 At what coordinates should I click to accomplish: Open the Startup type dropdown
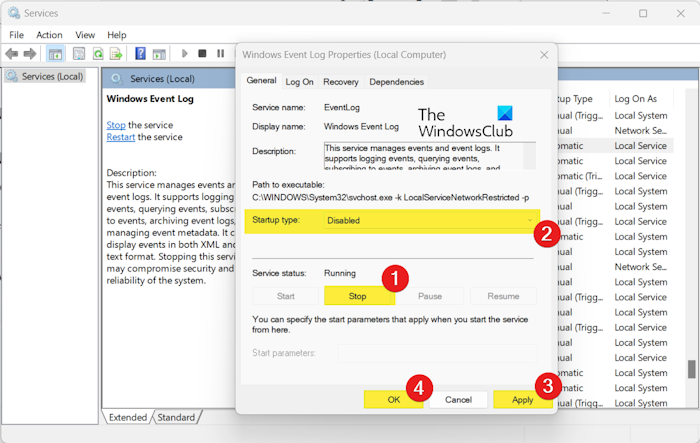(429, 220)
